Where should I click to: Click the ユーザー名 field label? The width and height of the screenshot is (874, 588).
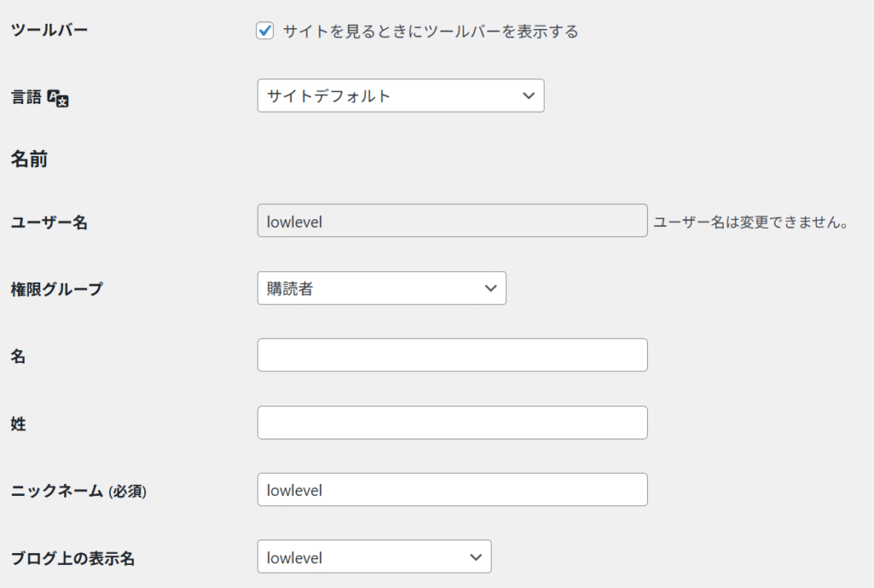pyautogui.click(x=49, y=223)
